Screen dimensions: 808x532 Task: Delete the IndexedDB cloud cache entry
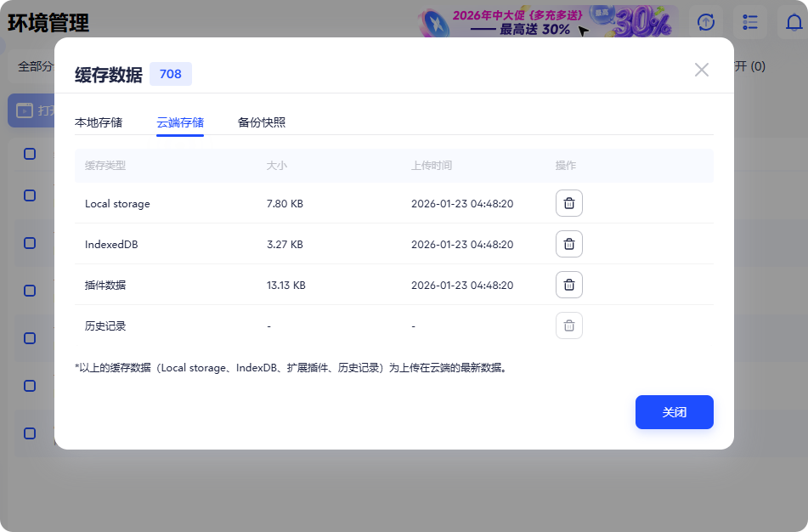[x=569, y=244]
